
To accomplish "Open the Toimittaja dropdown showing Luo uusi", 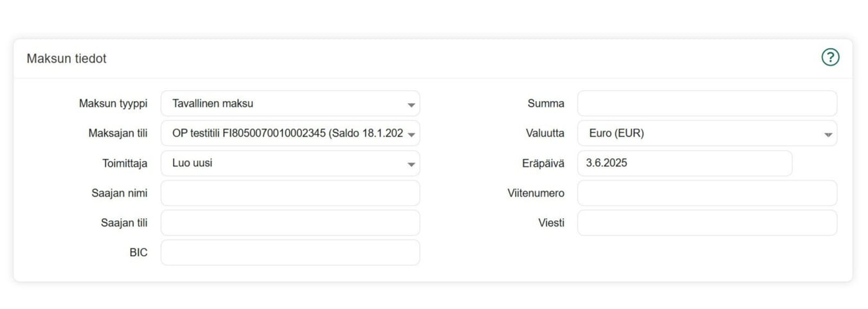I will (290, 164).
